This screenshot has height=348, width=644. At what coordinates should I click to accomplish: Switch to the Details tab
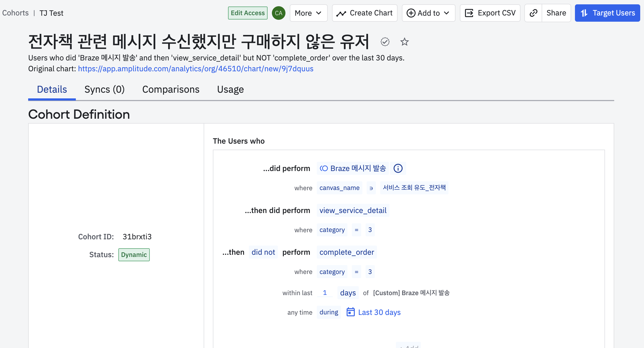pyautogui.click(x=52, y=89)
